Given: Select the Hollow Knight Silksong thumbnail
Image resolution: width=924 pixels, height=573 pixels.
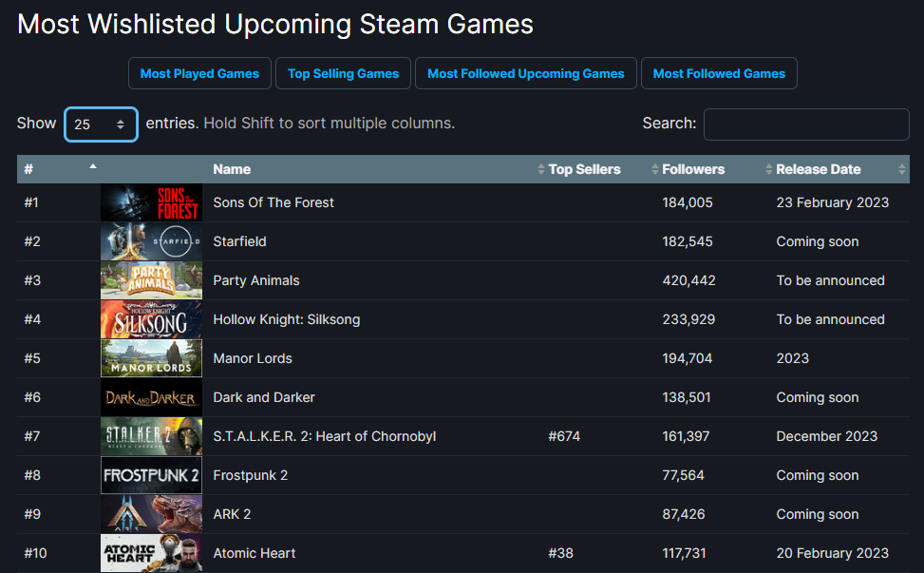Looking at the screenshot, I should tap(151, 319).
